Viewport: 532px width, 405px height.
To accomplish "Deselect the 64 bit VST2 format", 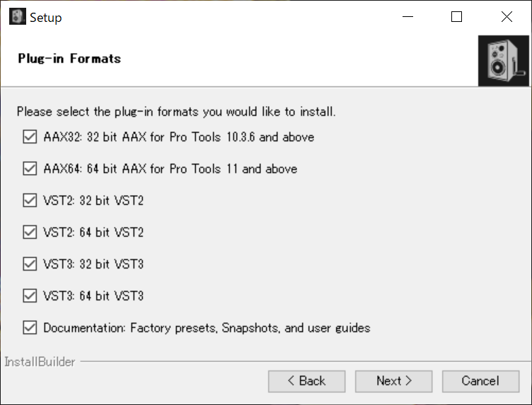I will (x=30, y=233).
